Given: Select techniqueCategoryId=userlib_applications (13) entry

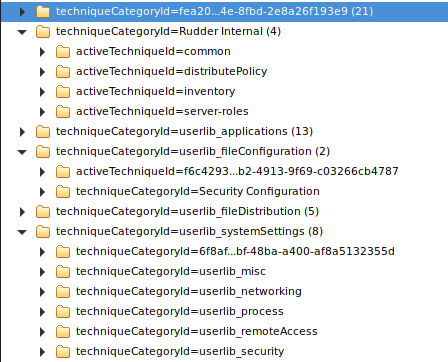Looking at the screenshot, I should pyautogui.click(x=184, y=131).
